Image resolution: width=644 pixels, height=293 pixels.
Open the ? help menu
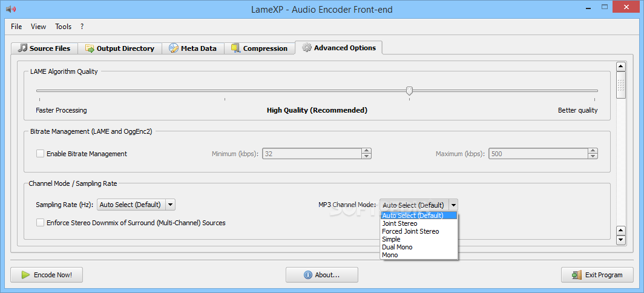pos(82,26)
